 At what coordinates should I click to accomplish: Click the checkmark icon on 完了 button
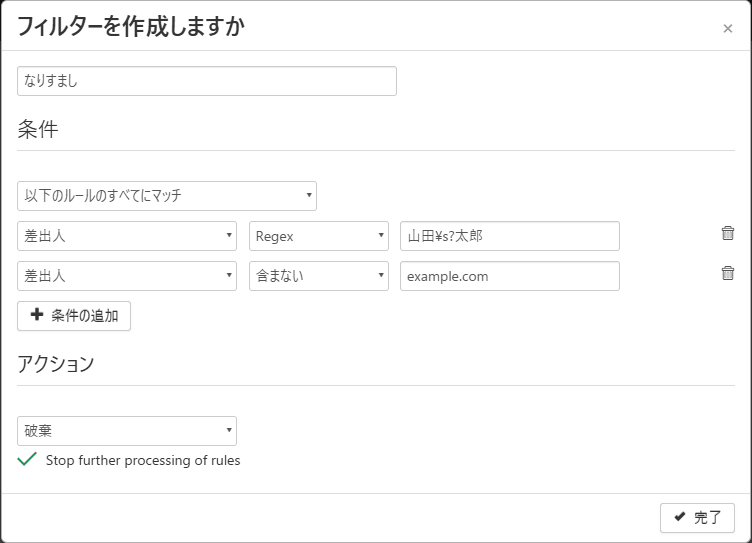680,517
